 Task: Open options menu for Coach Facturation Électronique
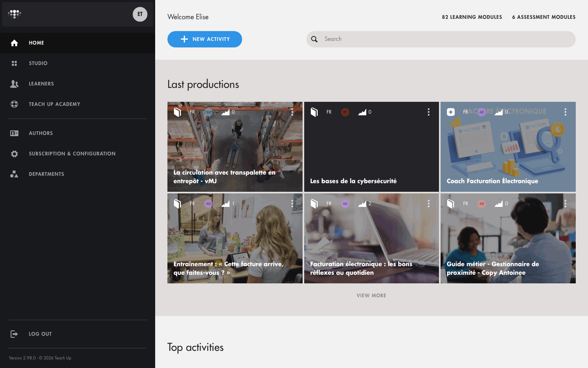[565, 112]
